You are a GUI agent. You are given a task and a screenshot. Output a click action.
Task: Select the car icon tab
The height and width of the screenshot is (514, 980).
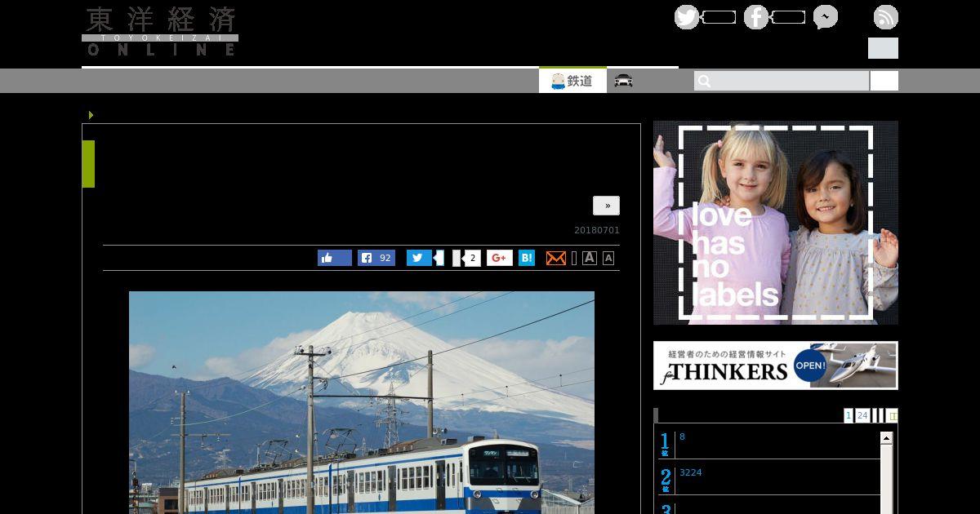tap(624, 80)
